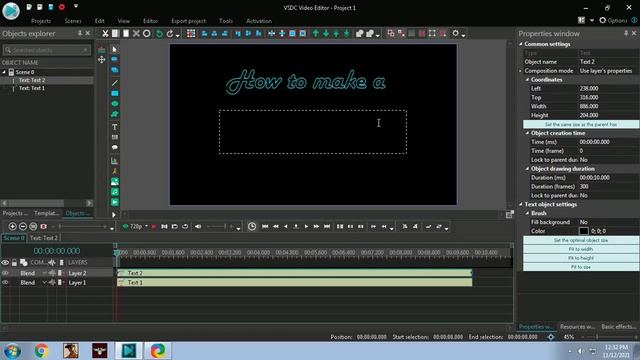Image resolution: width=640 pixels, height=360 pixels.
Task: Click the Delete X toolbar icon
Action: tap(136, 33)
